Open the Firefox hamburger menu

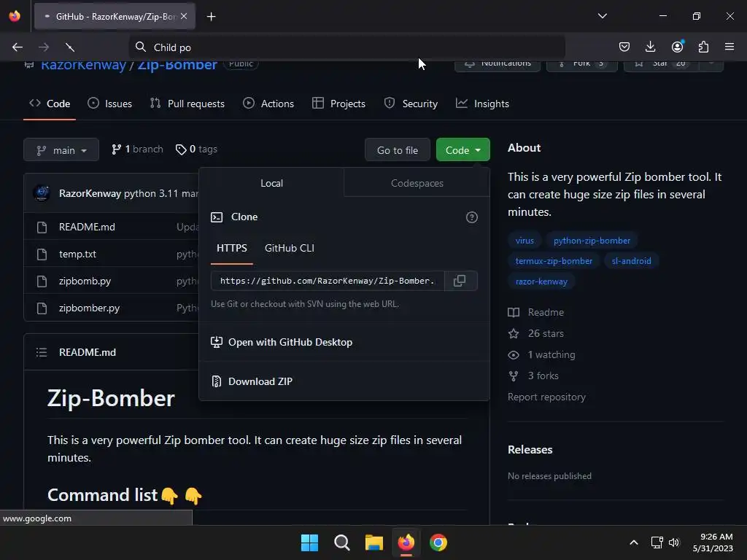click(729, 47)
